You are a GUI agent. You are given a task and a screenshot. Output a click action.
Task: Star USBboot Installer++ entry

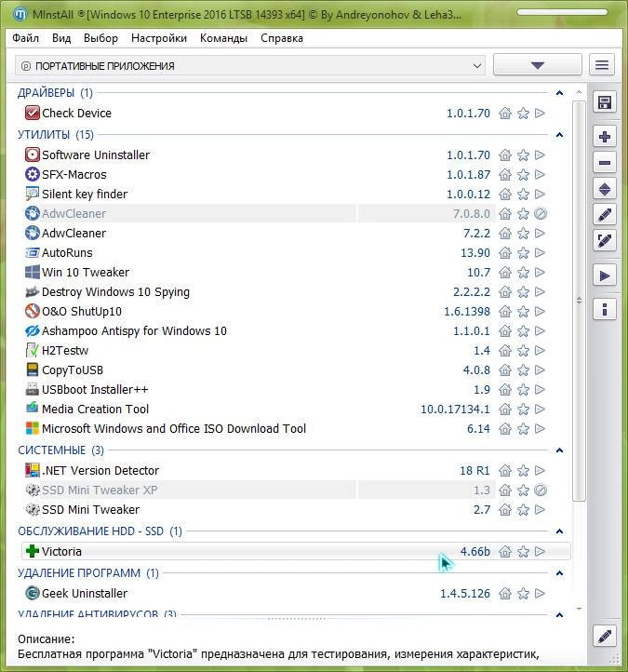point(523,390)
